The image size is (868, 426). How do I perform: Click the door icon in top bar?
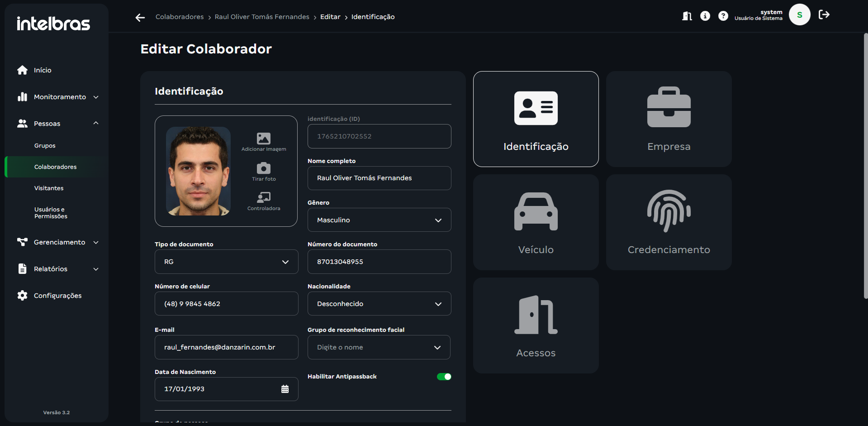point(687,16)
